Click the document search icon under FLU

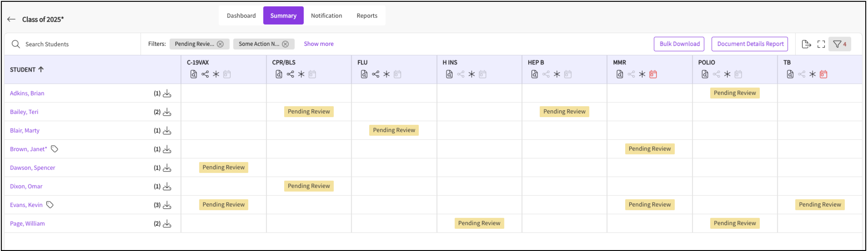click(x=364, y=74)
